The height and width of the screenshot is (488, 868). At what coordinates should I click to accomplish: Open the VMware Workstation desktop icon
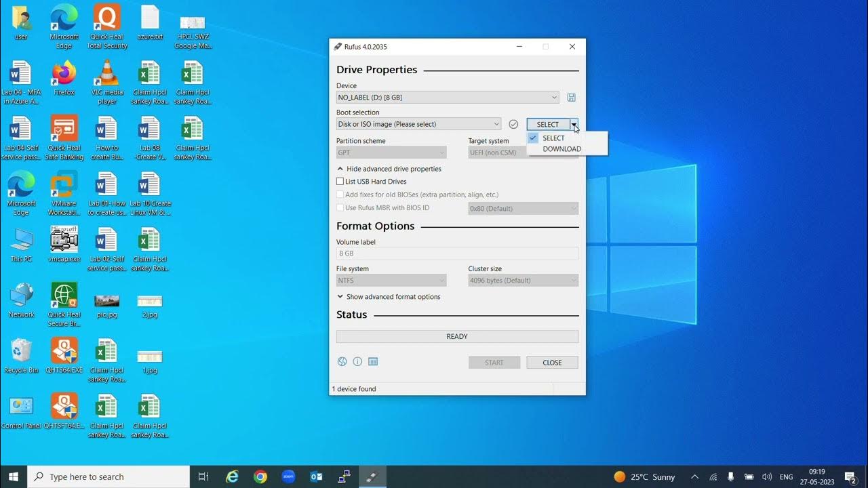64,194
